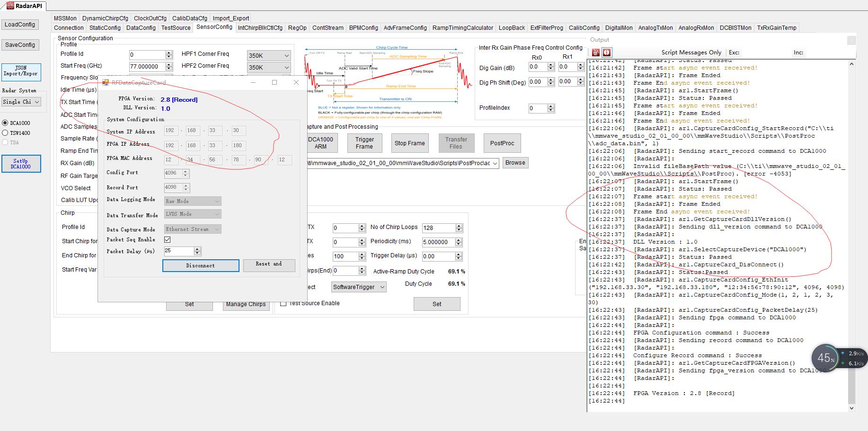Expand the Radar System Single Chip dropdown
This screenshot has height=431, width=868.
21,102
